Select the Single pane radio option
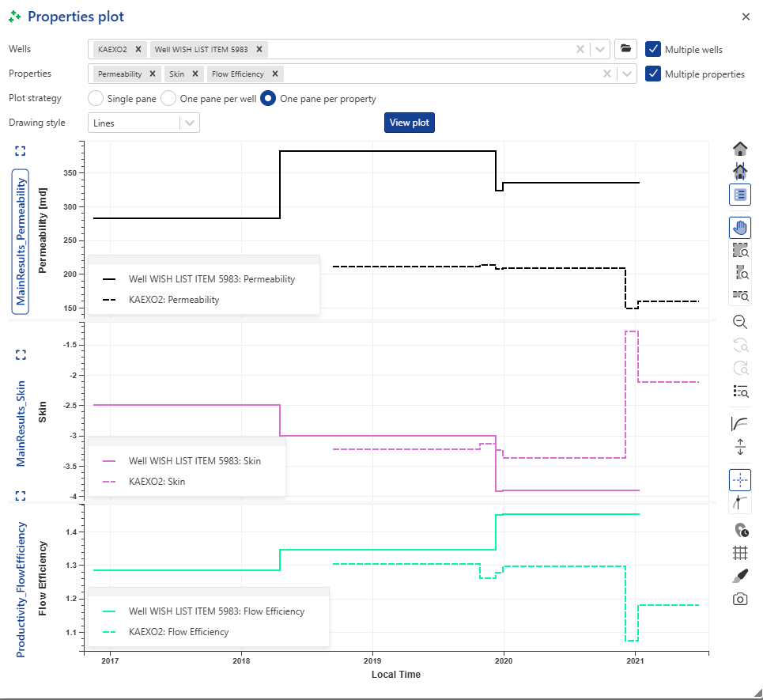This screenshot has height=700, width=763. click(x=96, y=99)
